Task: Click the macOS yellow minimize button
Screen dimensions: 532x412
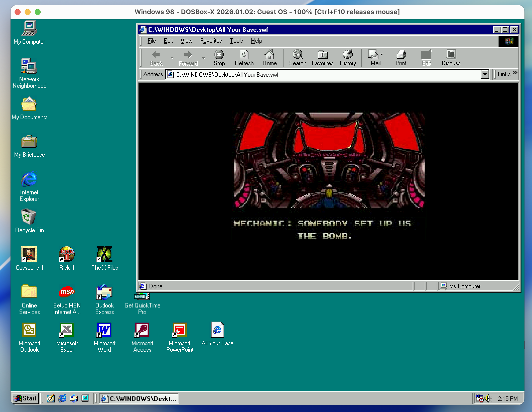Action: [x=28, y=12]
